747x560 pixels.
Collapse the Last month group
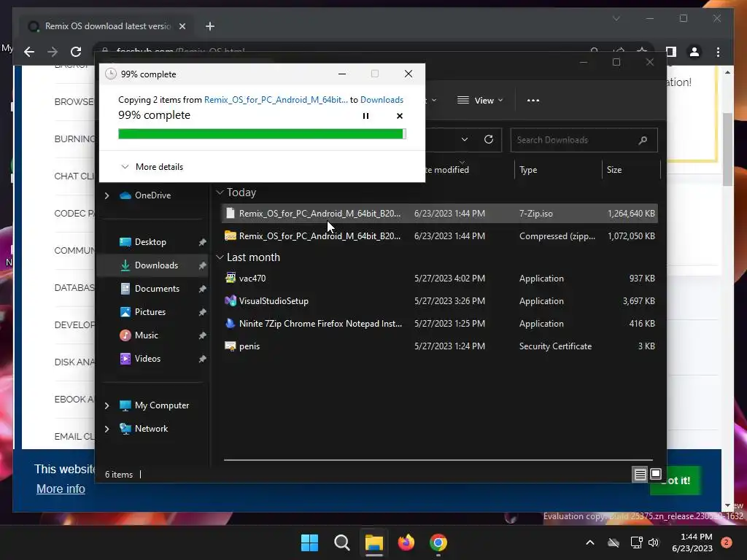tap(220, 257)
